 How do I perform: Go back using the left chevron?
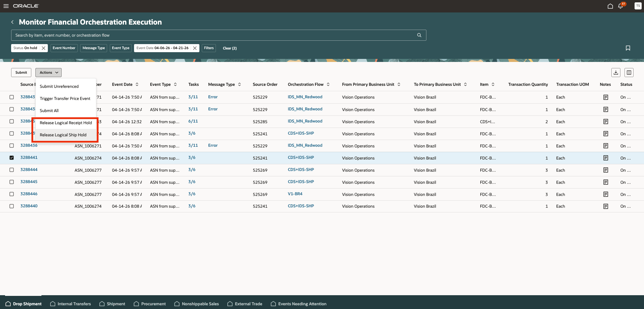12,22
